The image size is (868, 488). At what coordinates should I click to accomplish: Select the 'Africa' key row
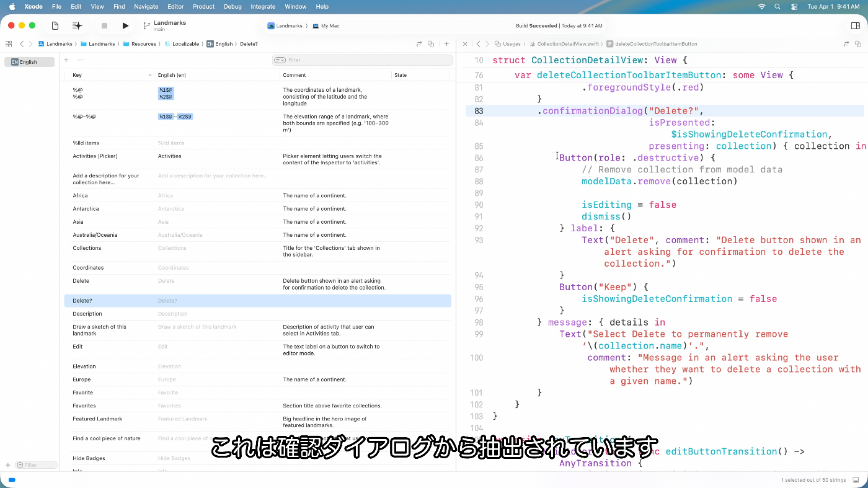tap(258, 196)
